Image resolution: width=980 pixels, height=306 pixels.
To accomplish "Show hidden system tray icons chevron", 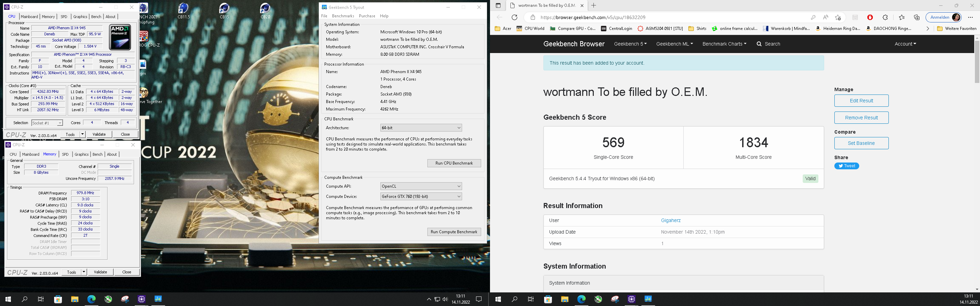I will point(429,299).
